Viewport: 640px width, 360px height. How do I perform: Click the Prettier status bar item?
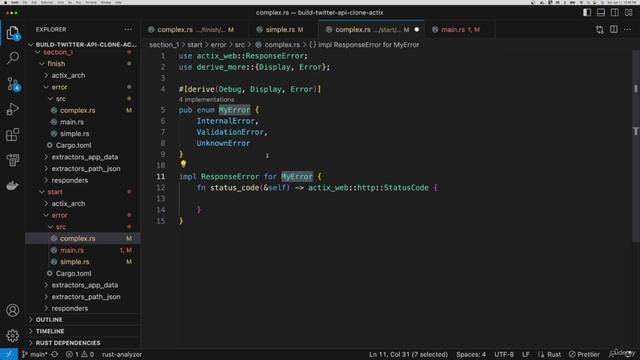coord(584,354)
